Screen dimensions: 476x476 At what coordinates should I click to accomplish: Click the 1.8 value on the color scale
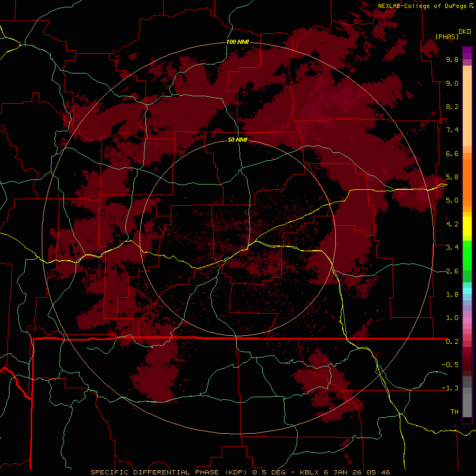point(452,295)
